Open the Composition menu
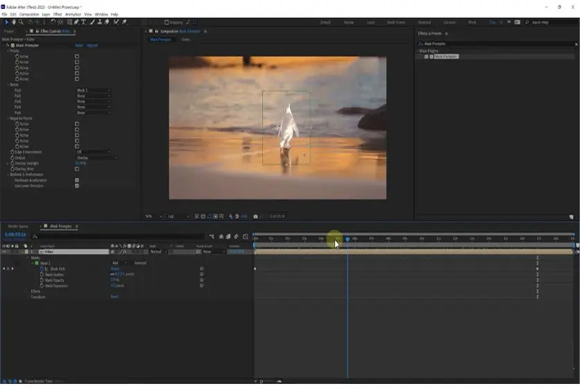 pyautogui.click(x=29, y=14)
